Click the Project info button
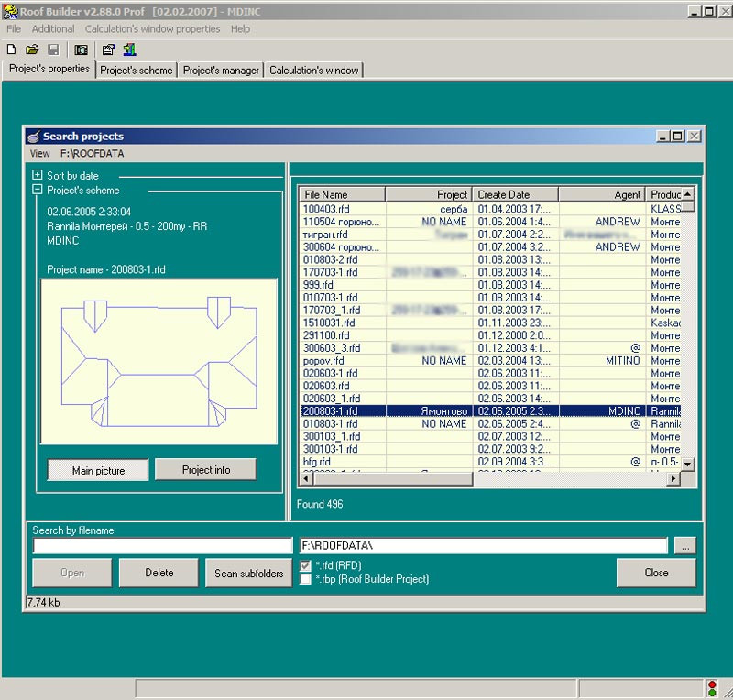The image size is (733, 700). (x=205, y=470)
